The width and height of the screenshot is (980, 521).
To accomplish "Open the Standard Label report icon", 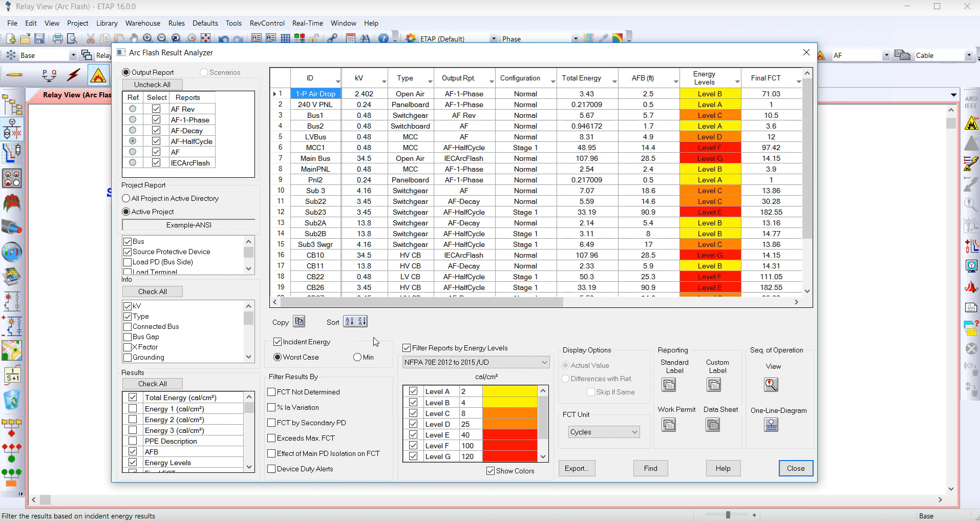I will [x=669, y=385].
